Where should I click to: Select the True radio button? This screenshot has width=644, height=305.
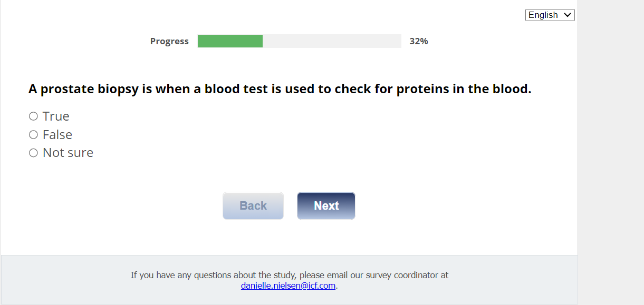pos(33,116)
